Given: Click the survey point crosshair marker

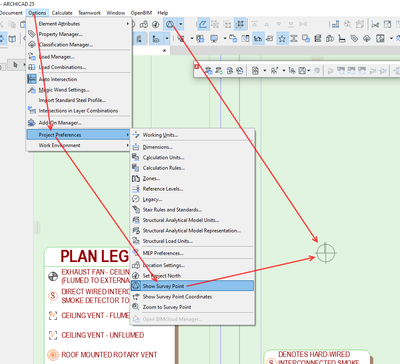Looking at the screenshot, I should coord(325,253).
